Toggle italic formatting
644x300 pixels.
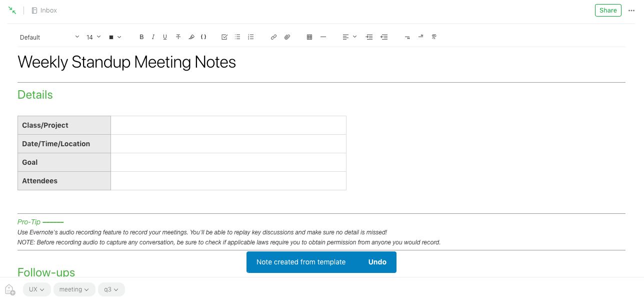(x=153, y=37)
